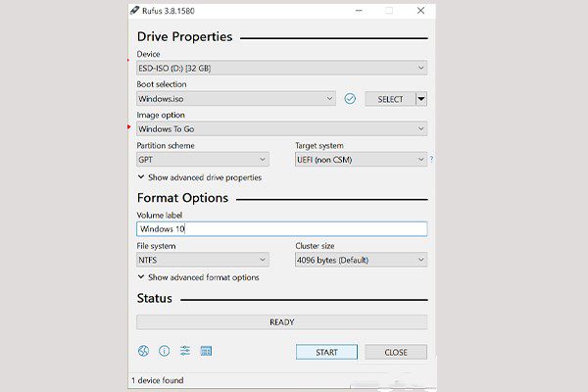This screenshot has height=392, width=588.
Task: Open the File system dropdown NTFS
Action: [x=203, y=260]
